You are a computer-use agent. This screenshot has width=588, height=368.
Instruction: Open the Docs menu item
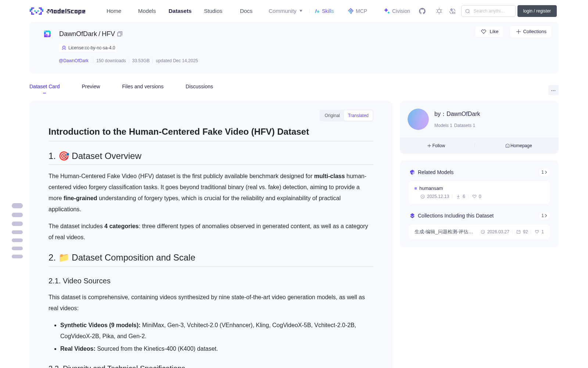click(246, 11)
